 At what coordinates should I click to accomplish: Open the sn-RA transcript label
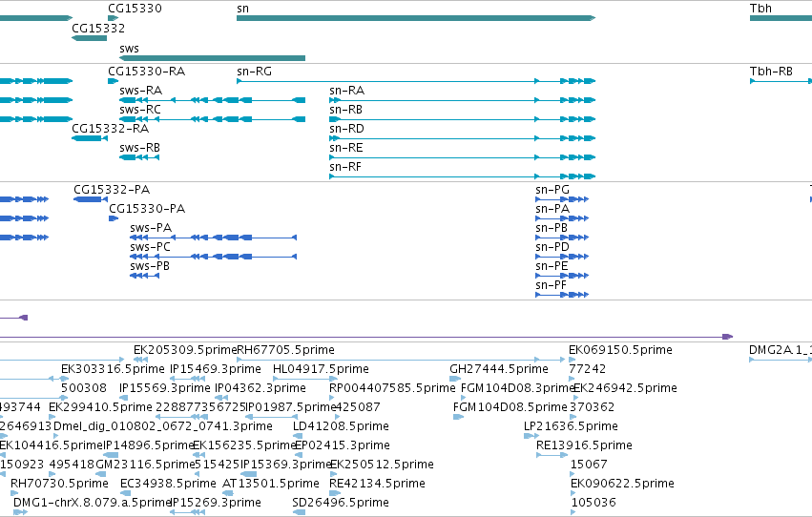346,91
